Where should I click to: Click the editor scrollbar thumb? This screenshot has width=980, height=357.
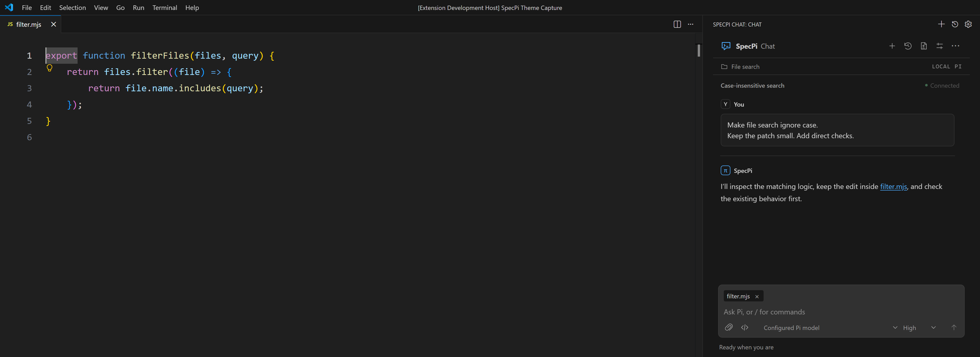tap(699, 50)
